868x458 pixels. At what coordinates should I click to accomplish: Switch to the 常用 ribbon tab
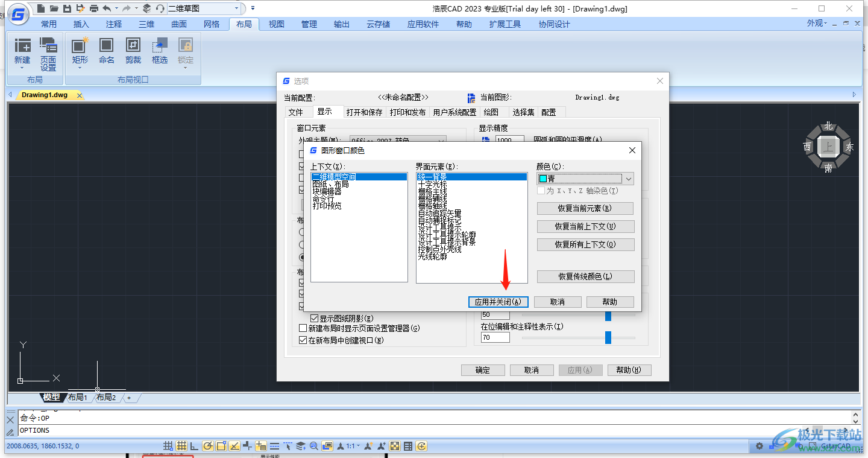click(49, 24)
